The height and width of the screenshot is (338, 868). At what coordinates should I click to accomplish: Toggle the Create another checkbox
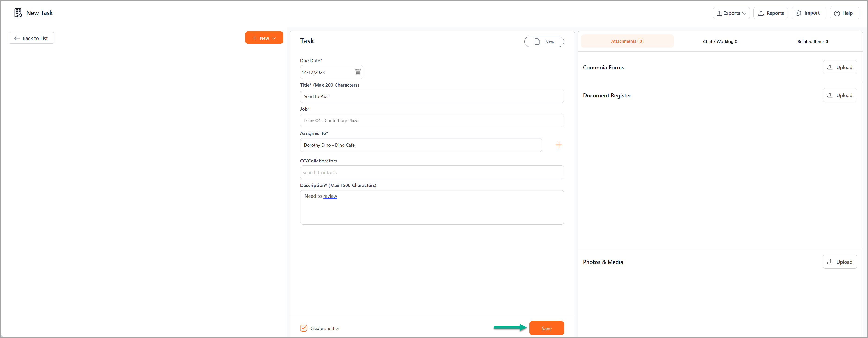pos(304,328)
